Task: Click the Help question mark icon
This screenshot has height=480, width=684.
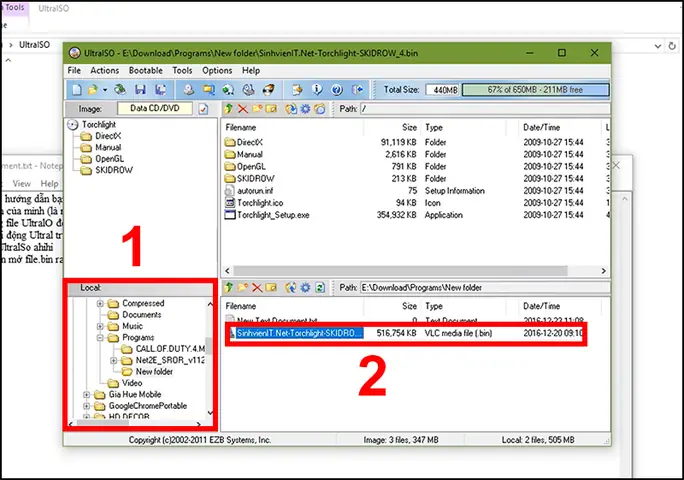Action: pyautogui.click(x=337, y=90)
